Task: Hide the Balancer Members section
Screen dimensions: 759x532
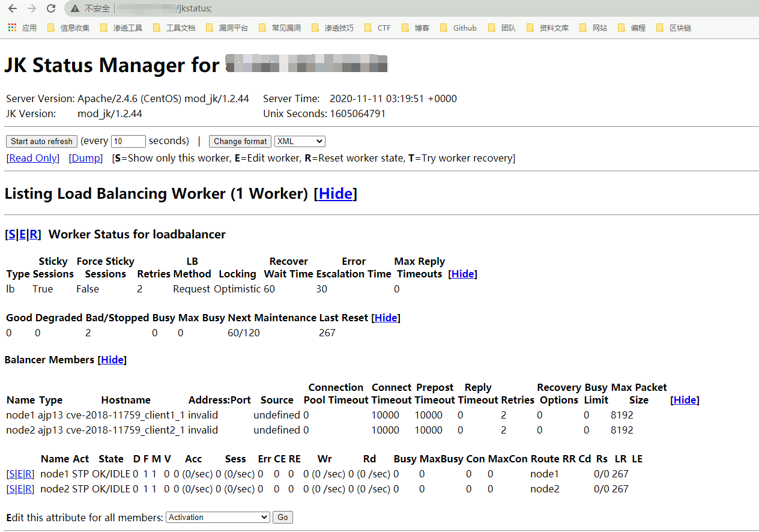Action: pos(112,360)
